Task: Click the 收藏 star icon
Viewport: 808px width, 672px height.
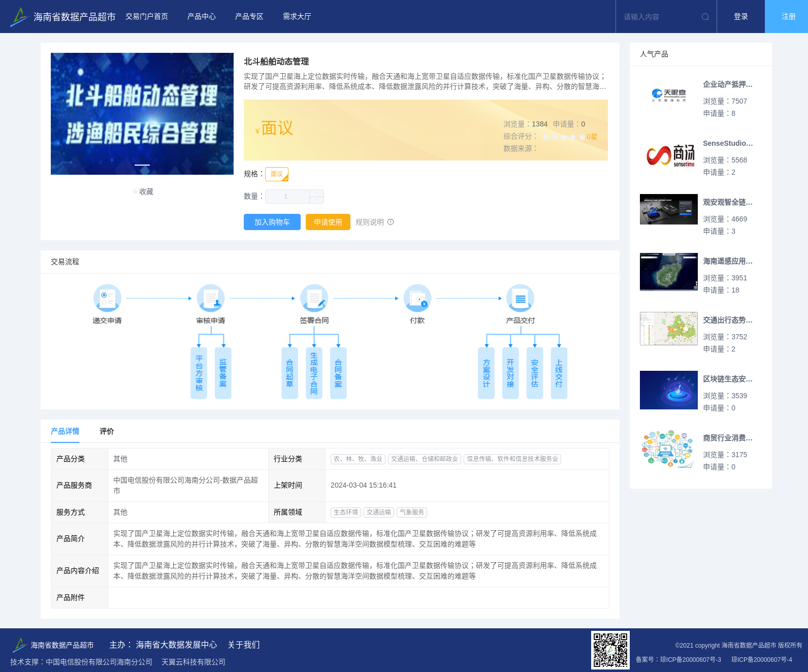Action: 135,191
